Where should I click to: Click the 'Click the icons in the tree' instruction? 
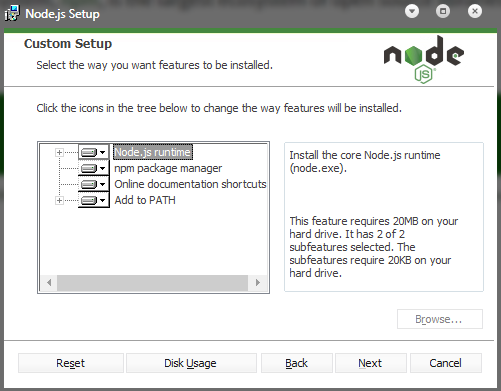(219, 108)
